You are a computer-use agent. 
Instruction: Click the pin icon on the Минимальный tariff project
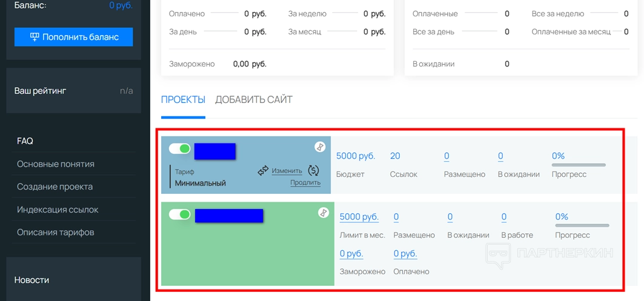(x=320, y=147)
